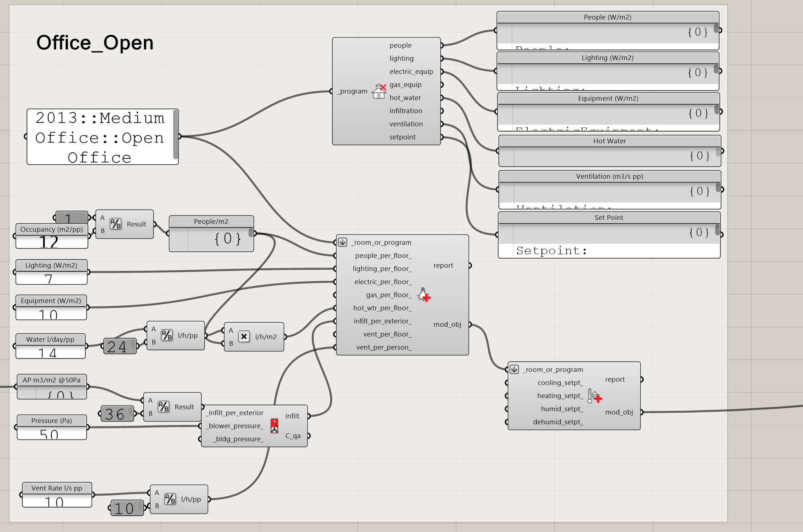Viewport: 803px width, 532px height.
Task: Select the 2013::Medium Office::Open Office panel
Action: (x=103, y=137)
